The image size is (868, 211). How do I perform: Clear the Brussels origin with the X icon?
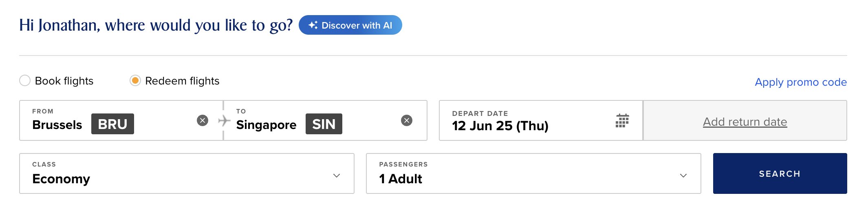203,120
